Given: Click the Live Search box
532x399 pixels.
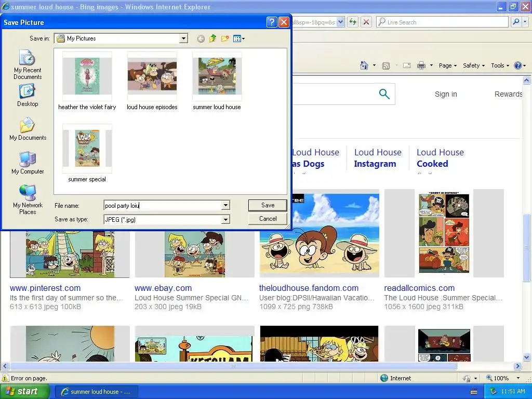Looking at the screenshot, I should tap(442, 22).
